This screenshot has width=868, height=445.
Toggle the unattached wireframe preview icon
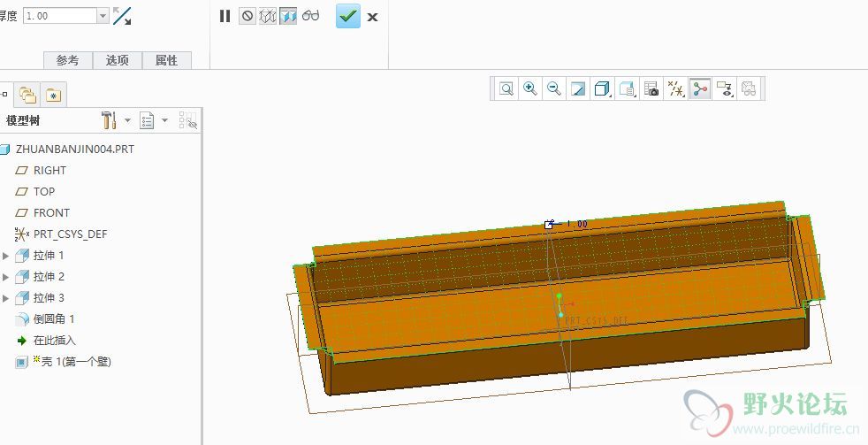[x=268, y=16]
